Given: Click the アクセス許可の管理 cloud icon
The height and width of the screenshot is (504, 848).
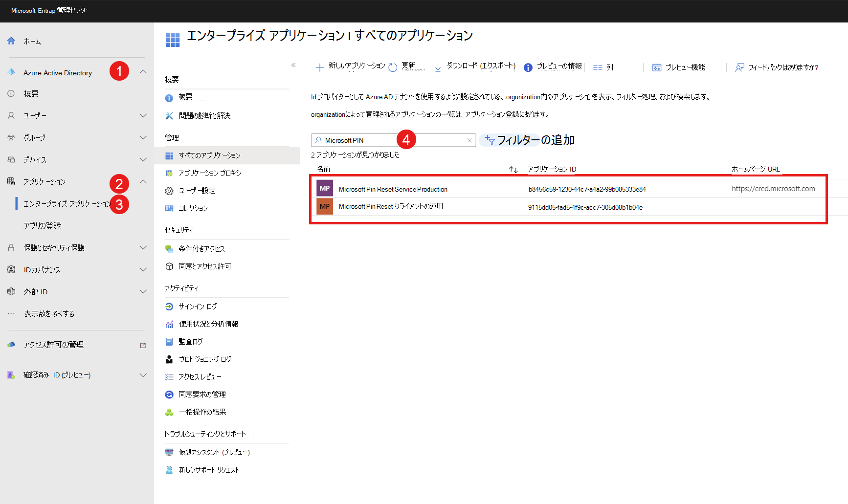Looking at the screenshot, I should click(11, 345).
